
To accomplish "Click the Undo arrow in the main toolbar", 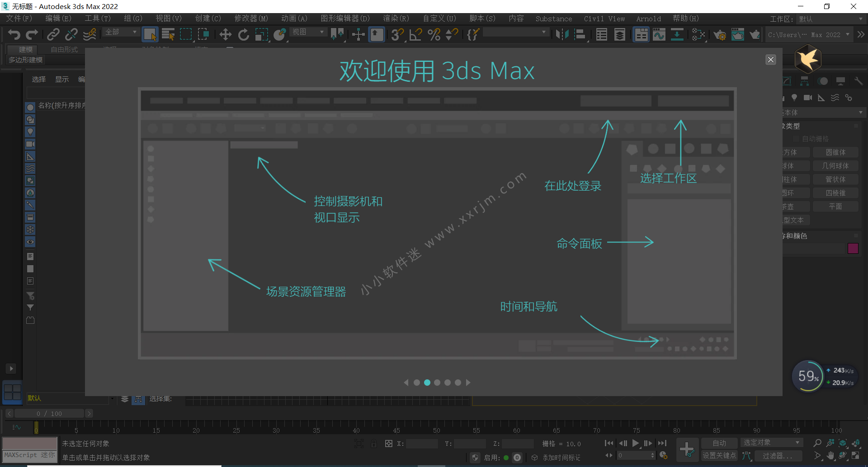I will 14,34.
